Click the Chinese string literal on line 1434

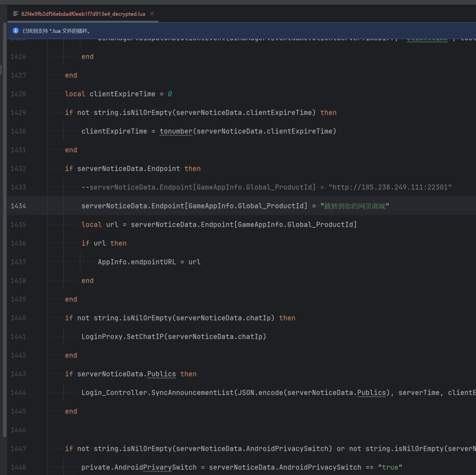point(354,206)
